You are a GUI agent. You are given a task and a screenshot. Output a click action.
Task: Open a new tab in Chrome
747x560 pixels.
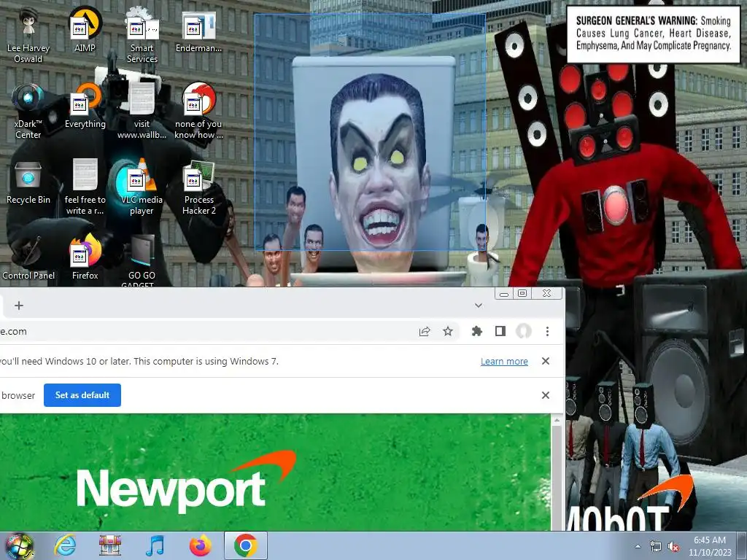(x=19, y=306)
